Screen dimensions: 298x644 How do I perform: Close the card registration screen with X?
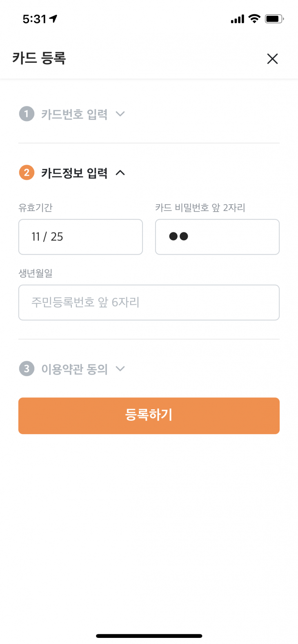[x=272, y=59]
